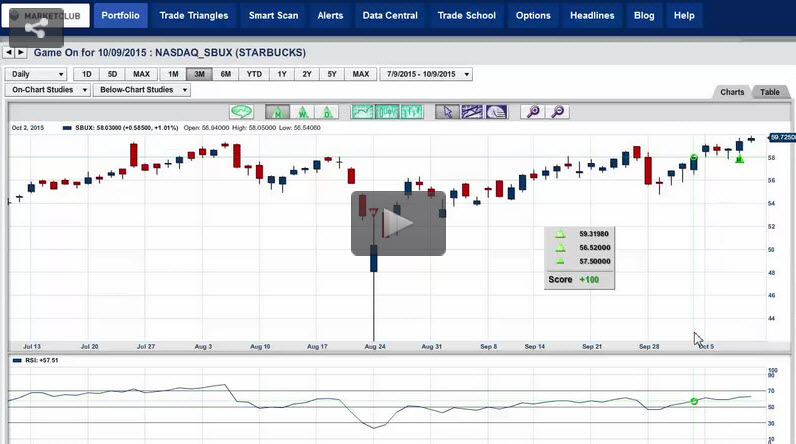The image size is (796, 444).
Task: Switch to the Charts view tab
Action: coord(732,92)
